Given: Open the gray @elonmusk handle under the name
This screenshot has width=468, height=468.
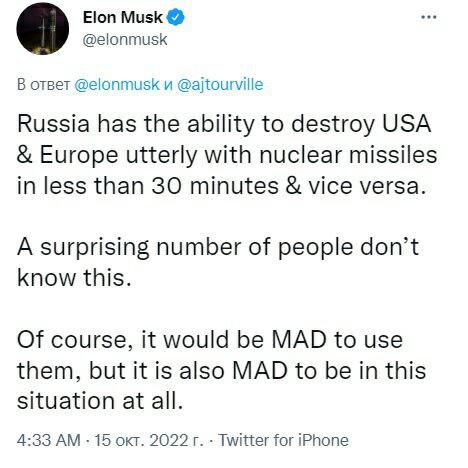Looking at the screenshot, I should coord(125,40).
